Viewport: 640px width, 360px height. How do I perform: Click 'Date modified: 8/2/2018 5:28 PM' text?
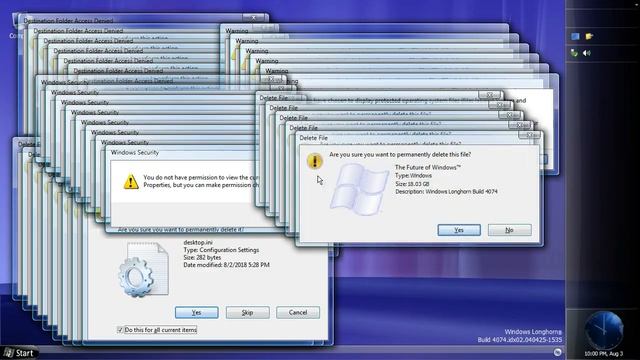227,265
